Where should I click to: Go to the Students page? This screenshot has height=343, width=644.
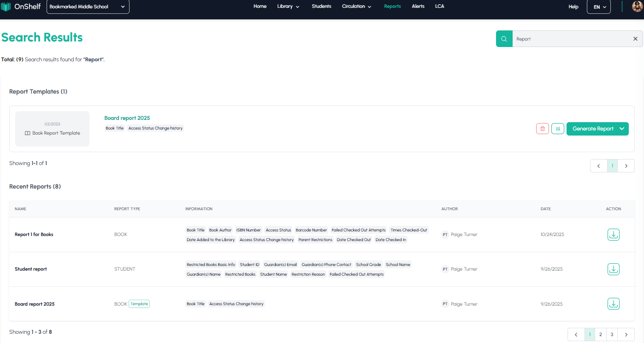(x=321, y=6)
